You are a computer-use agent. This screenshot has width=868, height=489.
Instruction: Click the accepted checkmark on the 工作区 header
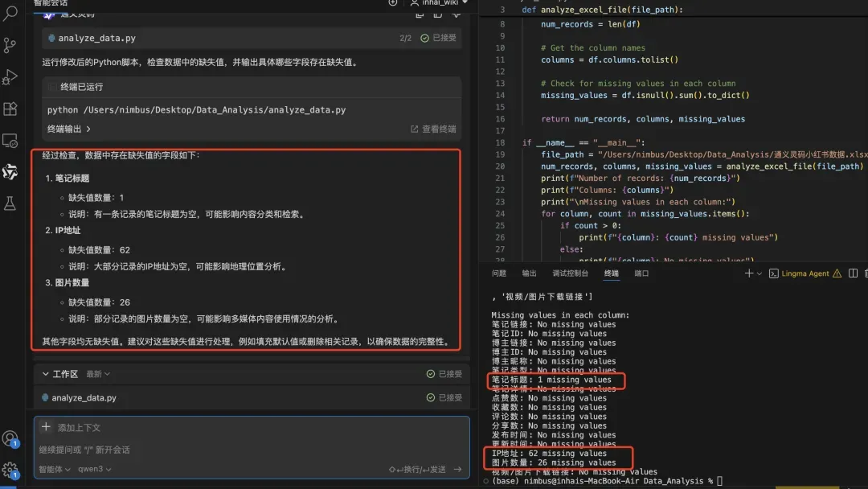pyautogui.click(x=430, y=374)
